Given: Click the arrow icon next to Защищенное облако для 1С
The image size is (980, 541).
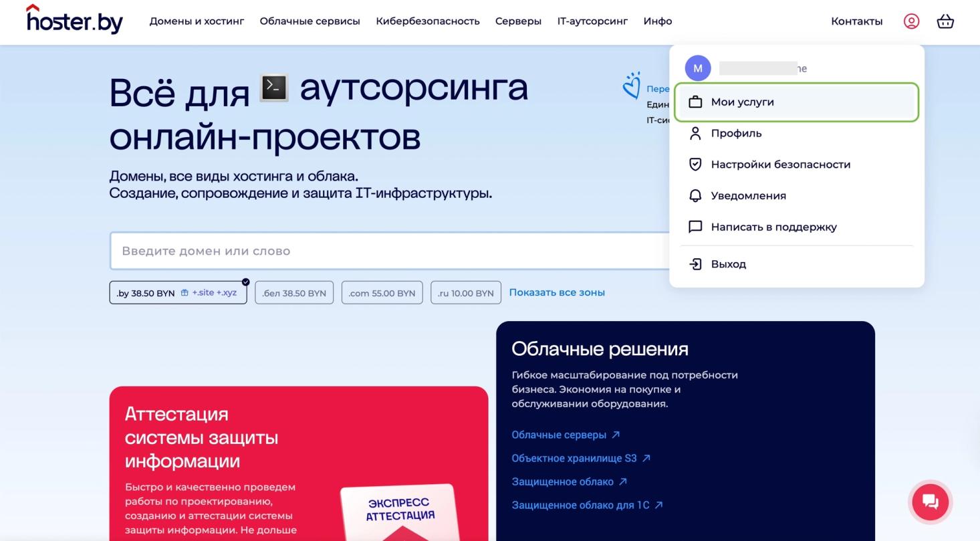Looking at the screenshot, I should (658, 506).
